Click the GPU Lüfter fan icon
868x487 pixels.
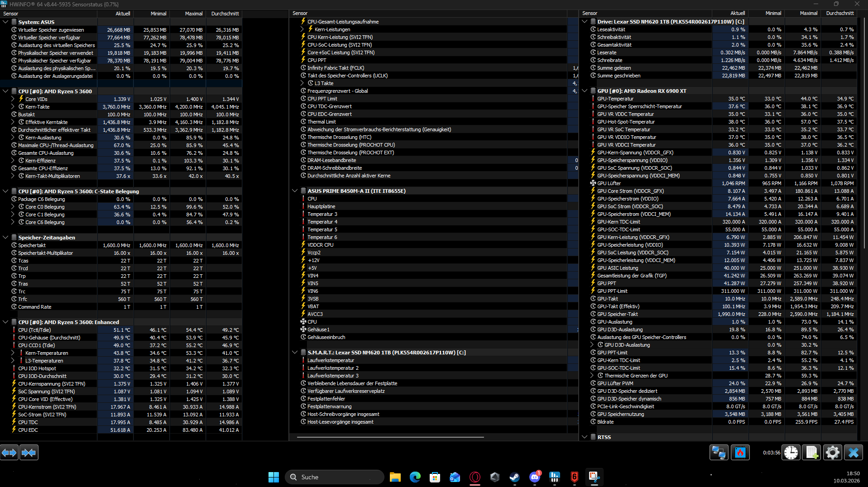(593, 183)
